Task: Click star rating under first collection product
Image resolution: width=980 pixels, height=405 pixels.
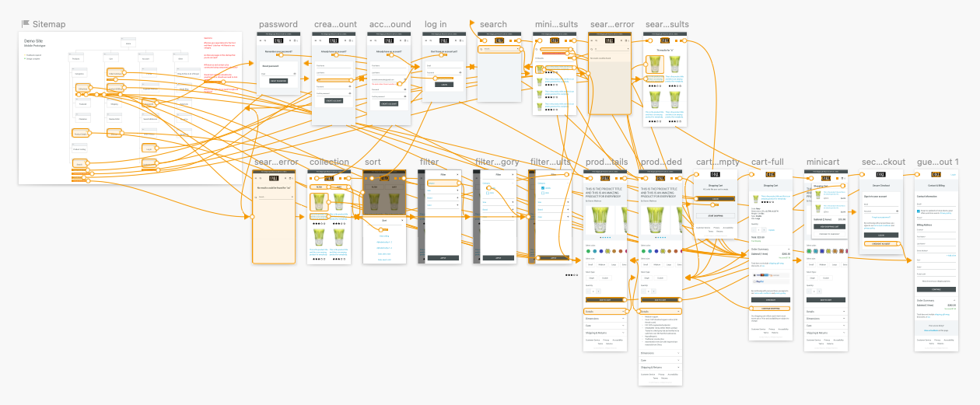Action: pos(319,223)
